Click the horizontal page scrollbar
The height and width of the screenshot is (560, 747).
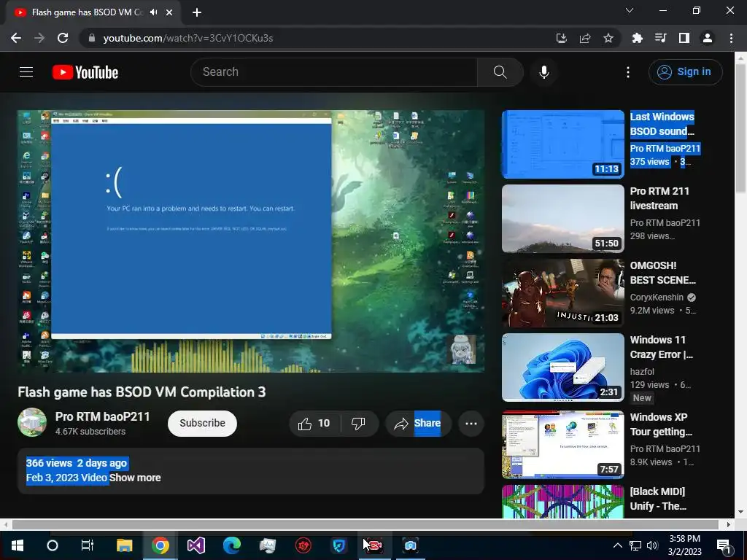coord(365,524)
